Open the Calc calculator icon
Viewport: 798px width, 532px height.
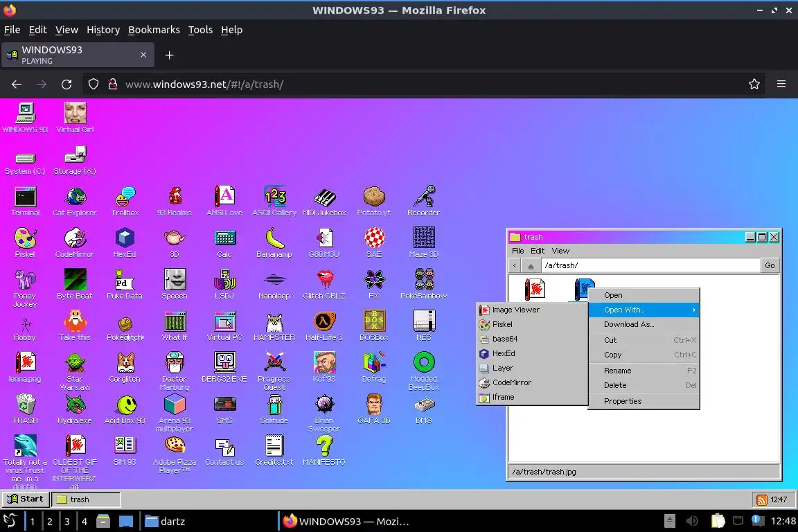pyautogui.click(x=224, y=243)
